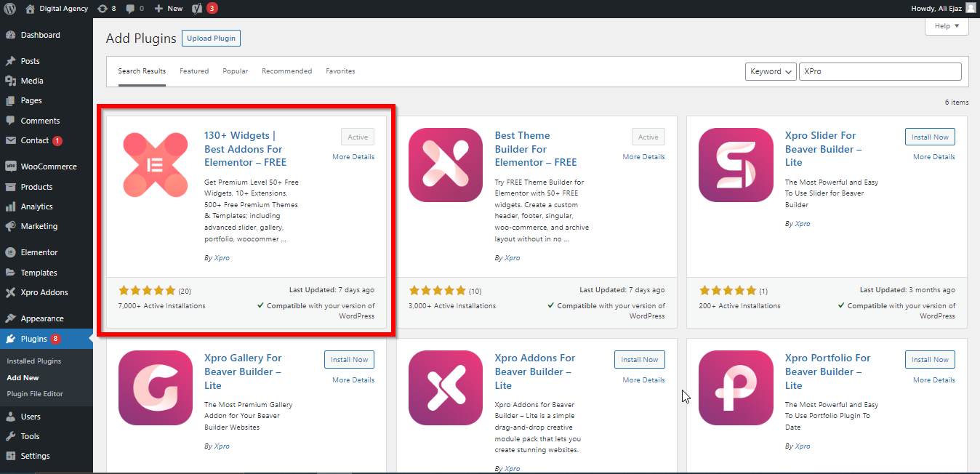Screen dimensions: 980x474
Task: Click the plugin search input field
Action: [880, 72]
